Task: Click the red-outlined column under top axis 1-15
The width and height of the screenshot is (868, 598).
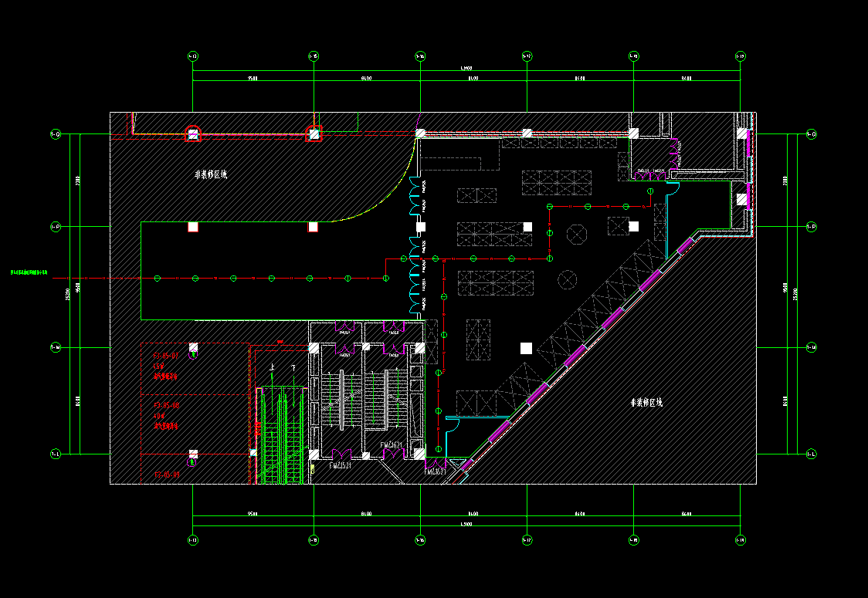Action: [314, 134]
